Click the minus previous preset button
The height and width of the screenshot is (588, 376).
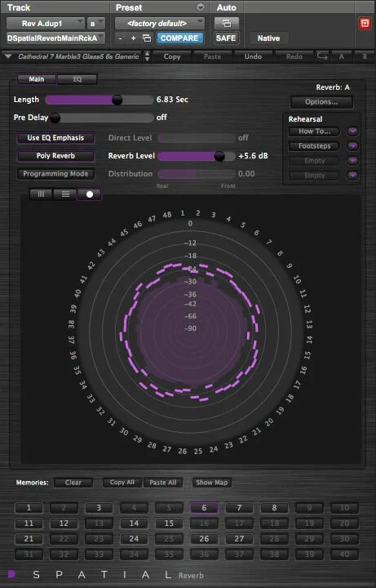(x=120, y=38)
